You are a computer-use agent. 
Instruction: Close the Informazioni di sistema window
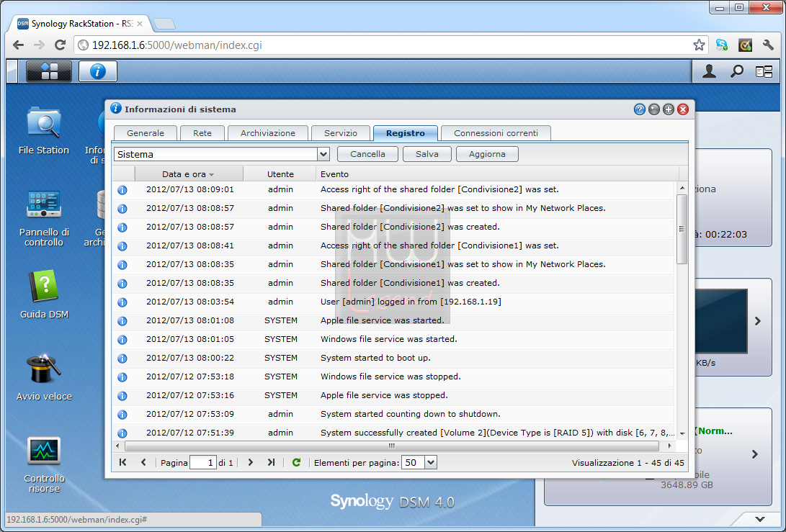pyautogui.click(x=683, y=109)
